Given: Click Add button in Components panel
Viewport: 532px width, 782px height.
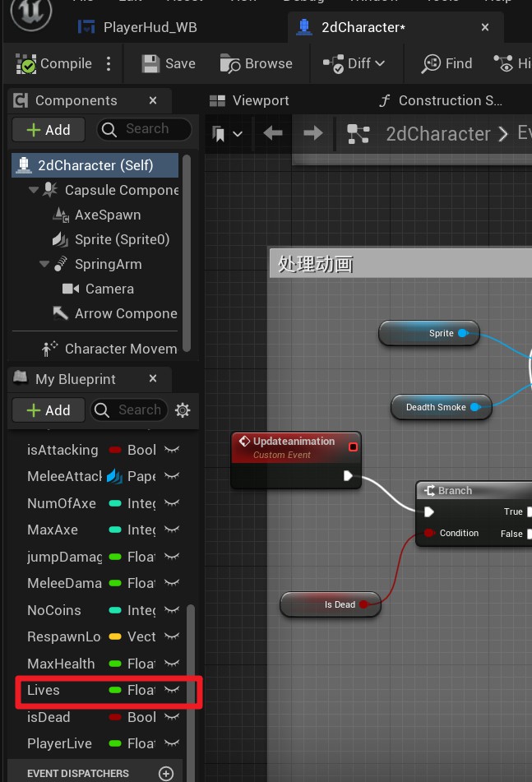Looking at the screenshot, I should point(49,130).
